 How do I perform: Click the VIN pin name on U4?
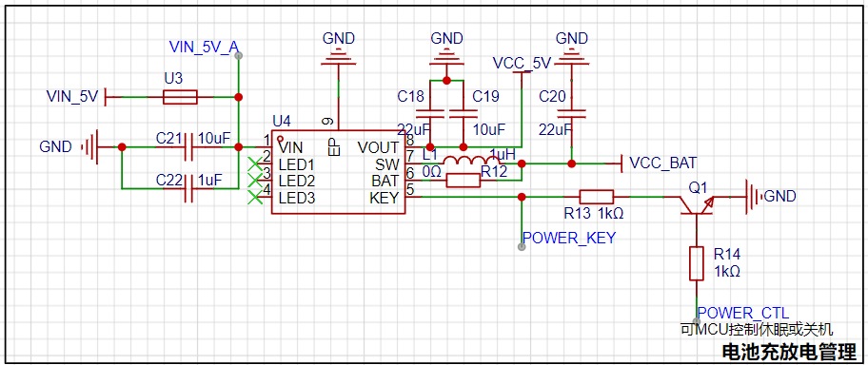[x=290, y=147]
